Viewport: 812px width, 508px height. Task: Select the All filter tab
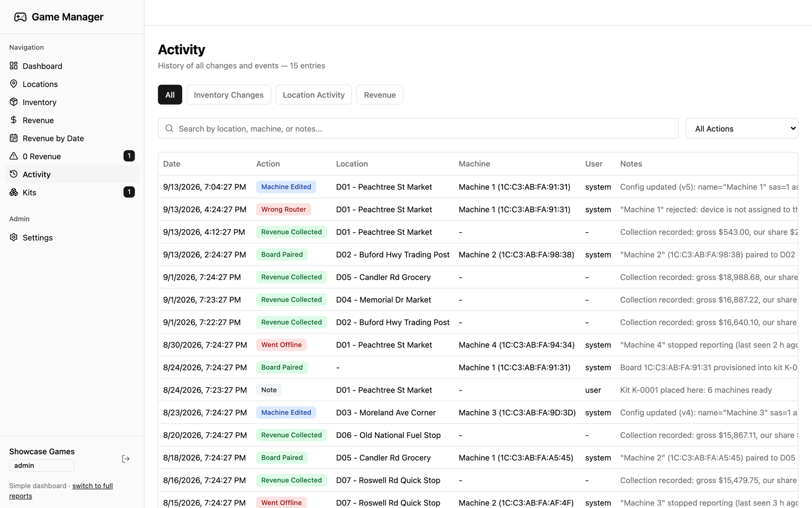pos(170,95)
